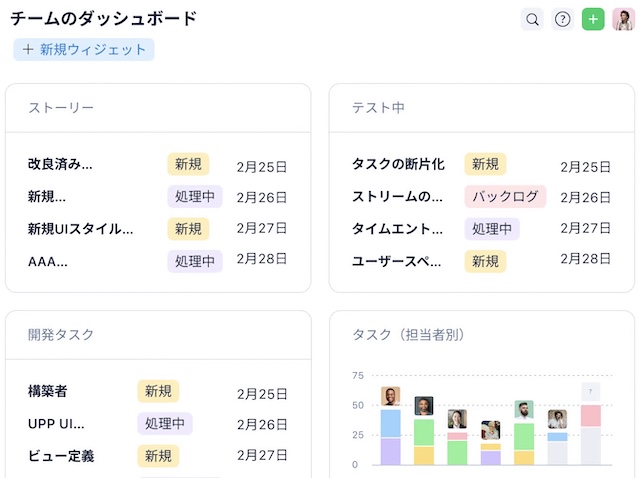
Task: Open help with the question mark icon
Action: coord(562,19)
